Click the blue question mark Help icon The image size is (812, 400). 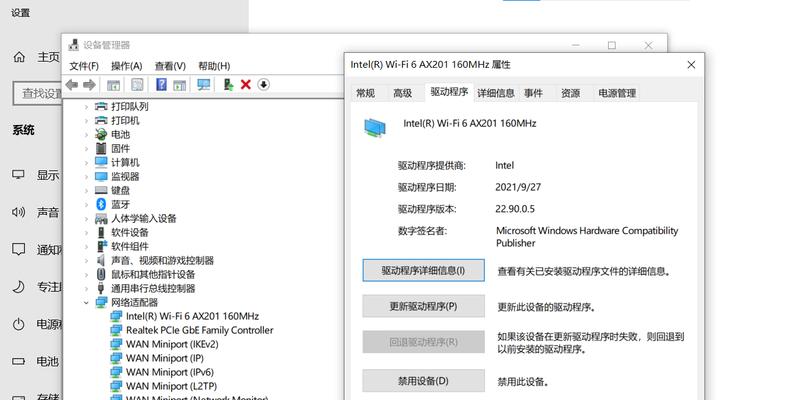tap(161, 84)
